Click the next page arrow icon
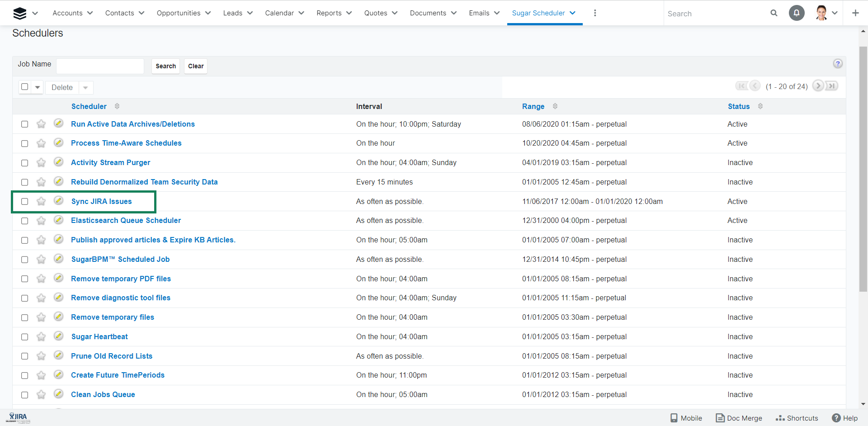Image resolution: width=868 pixels, height=426 pixels. click(x=818, y=86)
